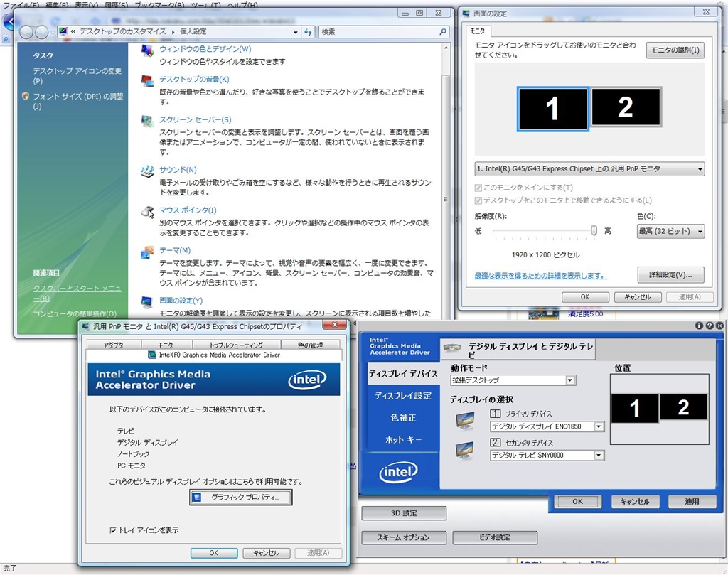Click the search magnifier icon
This screenshot has width=728, height=575.
click(x=443, y=31)
